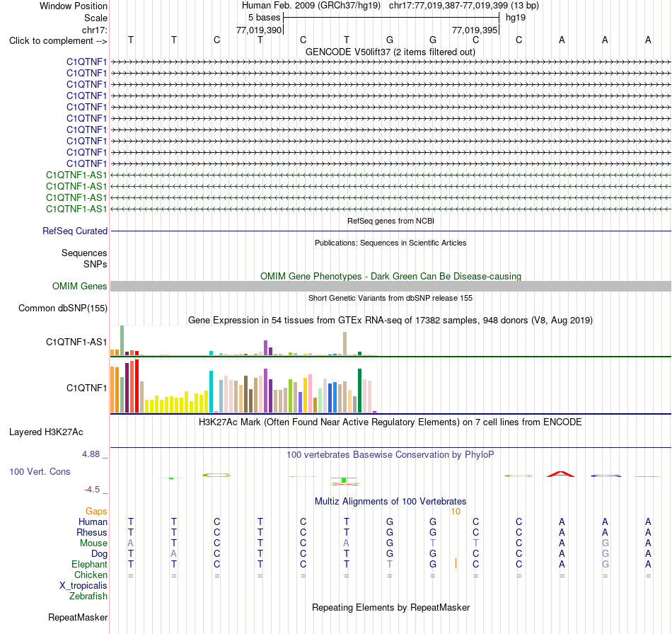This screenshot has height=634, width=672.
Task: Open the GENCODE V50lift37 track title
Action: 390,52
